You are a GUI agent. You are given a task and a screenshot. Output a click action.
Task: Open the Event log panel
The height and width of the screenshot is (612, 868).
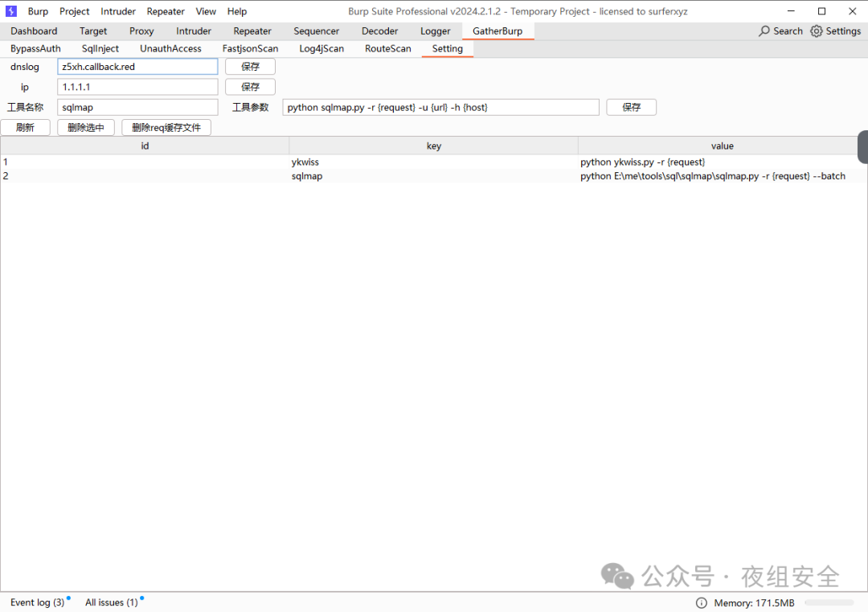coord(37,602)
